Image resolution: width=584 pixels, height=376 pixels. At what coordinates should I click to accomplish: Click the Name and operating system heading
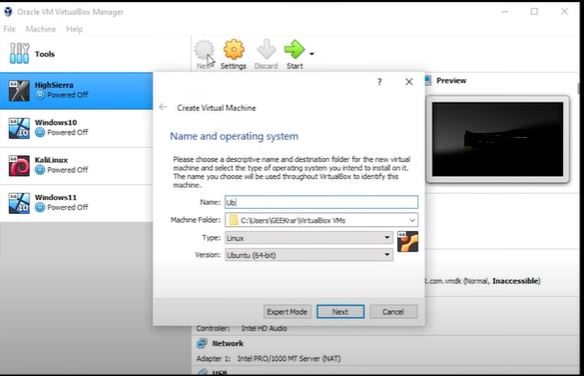(x=234, y=136)
